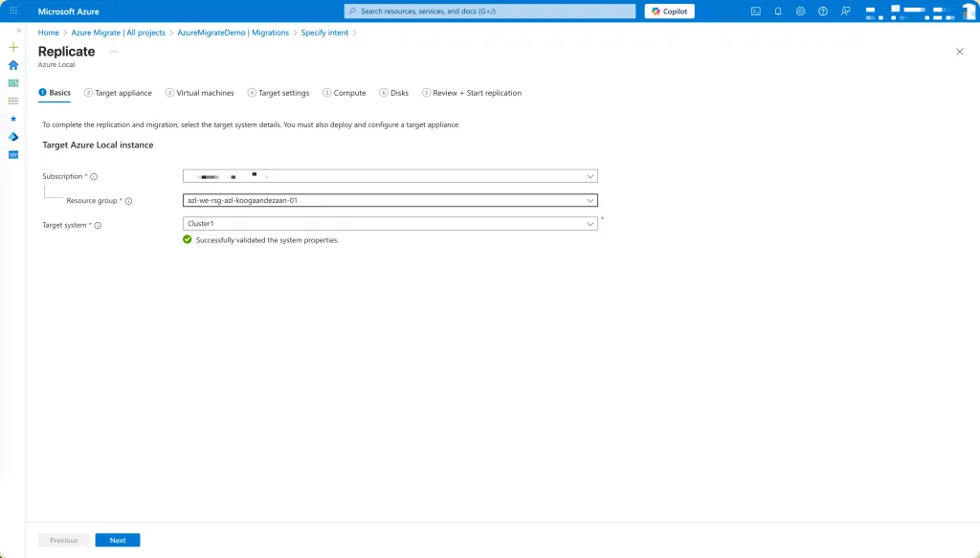980x558 pixels.
Task: Show info tooltip for Subscription
Action: (x=94, y=177)
